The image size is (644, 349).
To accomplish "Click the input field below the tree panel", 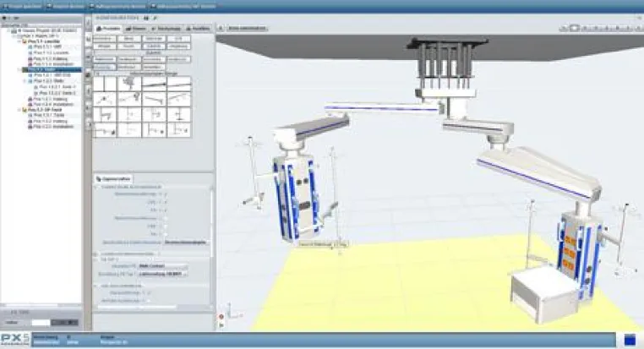I will [41, 322].
